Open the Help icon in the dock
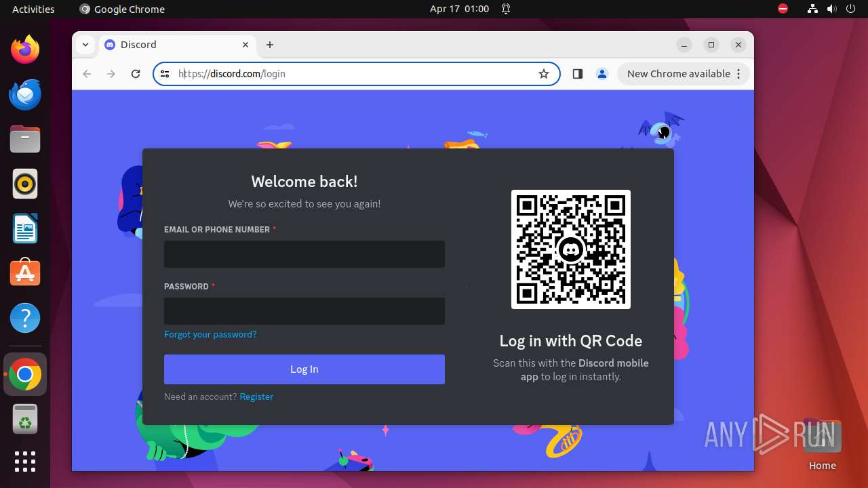Viewport: 868px width, 488px height. click(x=25, y=318)
